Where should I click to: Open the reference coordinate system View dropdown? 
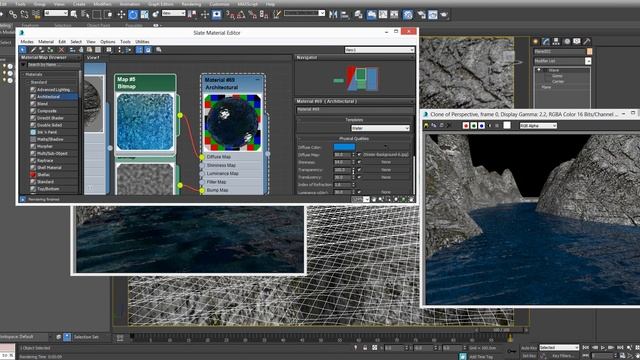point(173,13)
